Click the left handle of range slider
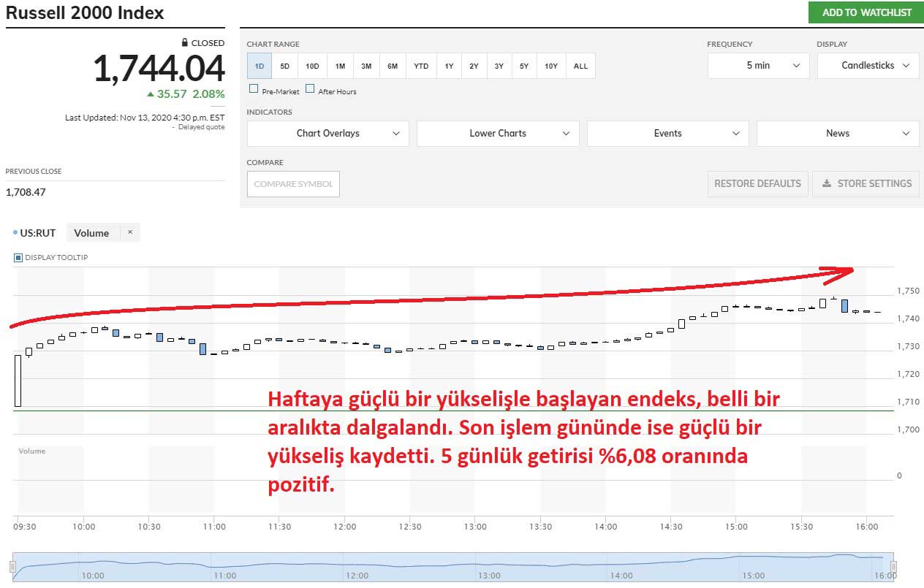Viewport: 924px width, 588px height. click(x=12, y=567)
